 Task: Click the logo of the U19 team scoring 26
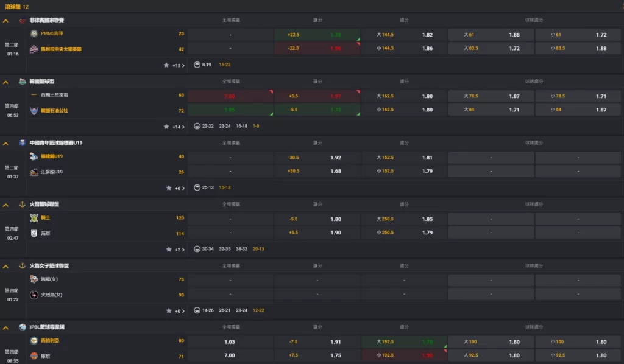34,172
